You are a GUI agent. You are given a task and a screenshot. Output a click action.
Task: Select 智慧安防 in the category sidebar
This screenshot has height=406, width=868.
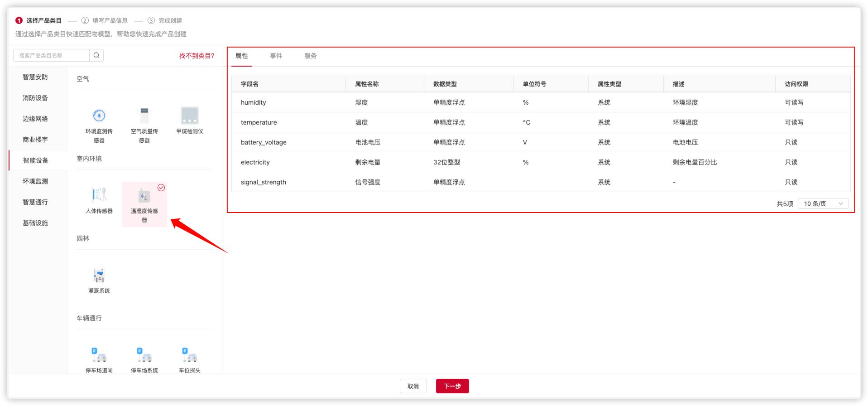(x=35, y=77)
